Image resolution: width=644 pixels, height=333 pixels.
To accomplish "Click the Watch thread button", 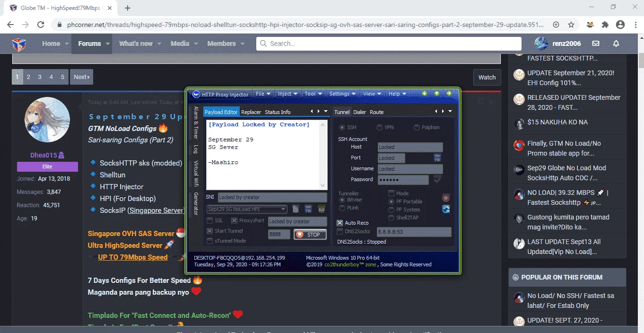I will [x=487, y=77].
